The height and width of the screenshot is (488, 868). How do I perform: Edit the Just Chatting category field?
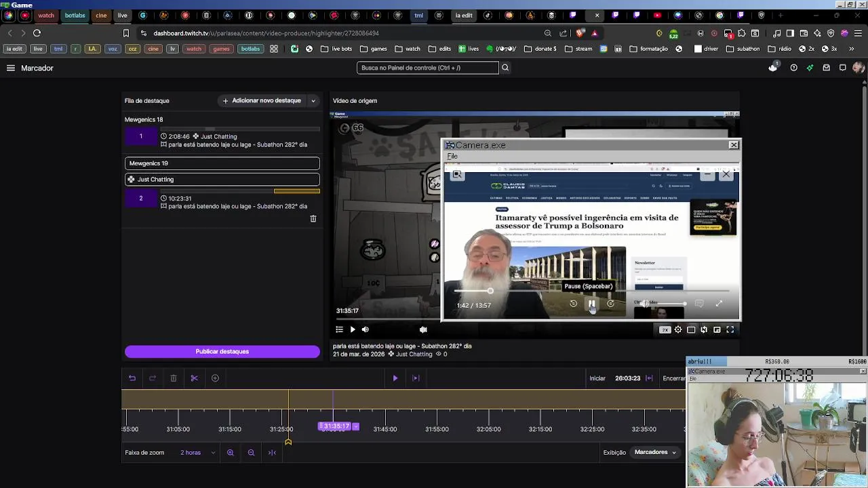coord(222,180)
